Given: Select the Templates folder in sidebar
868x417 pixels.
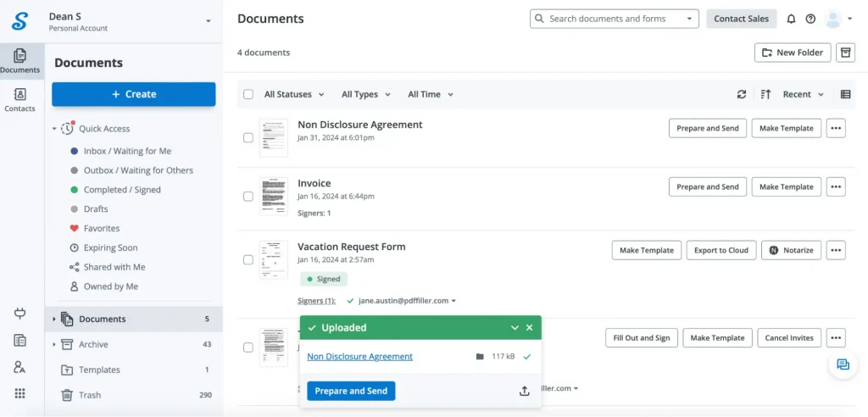Looking at the screenshot, I should 99,370.
